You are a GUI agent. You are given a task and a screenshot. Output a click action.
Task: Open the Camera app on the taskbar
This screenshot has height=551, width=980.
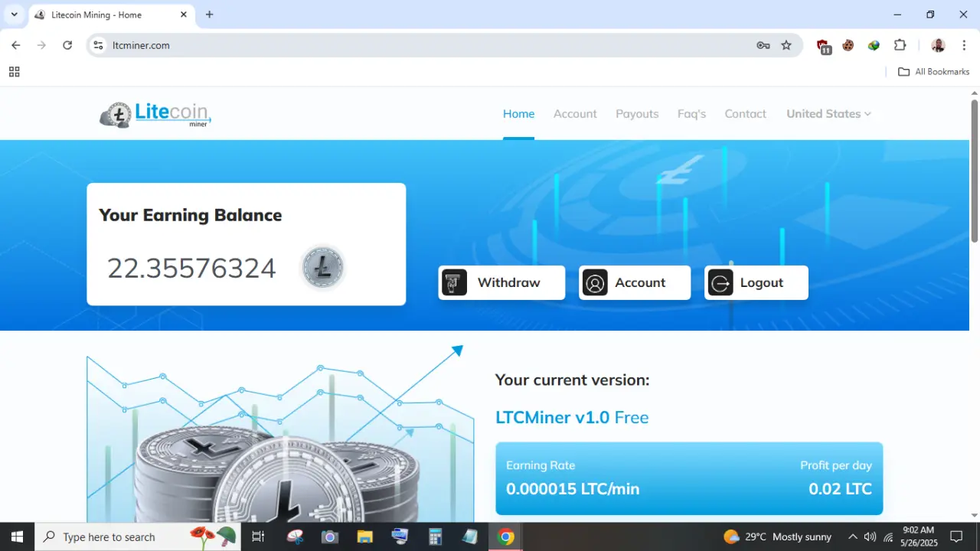(x=330, y=536)
